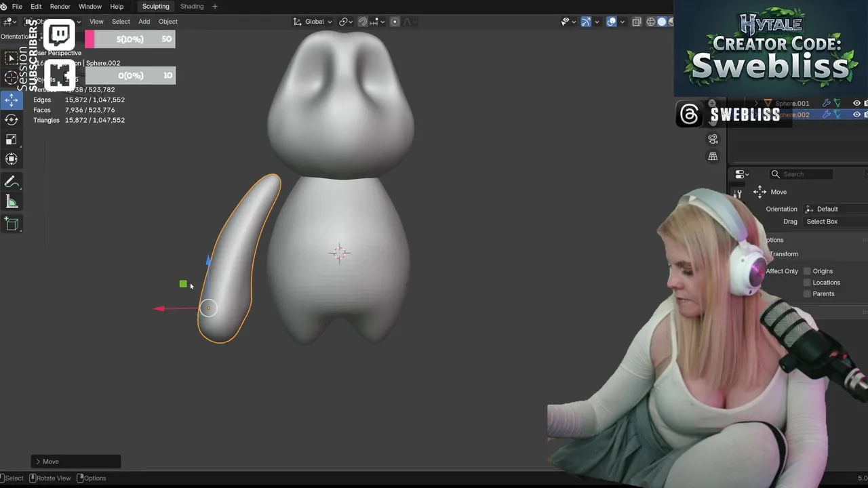Open the Window menu

[90, 7]
